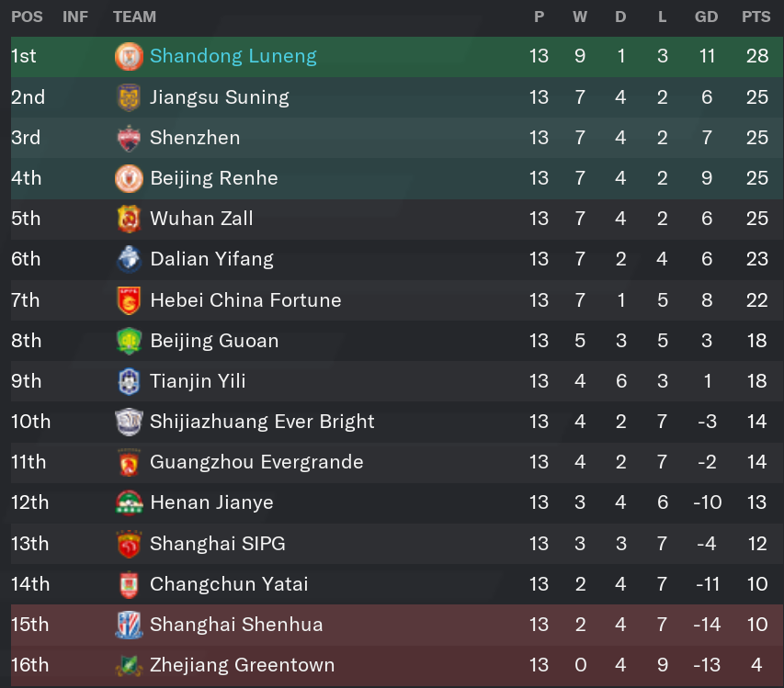This screenshot has height=688, width=784.
Task: Open Shijiazhuang Ever Bright team name
Action: coord(262,422)
